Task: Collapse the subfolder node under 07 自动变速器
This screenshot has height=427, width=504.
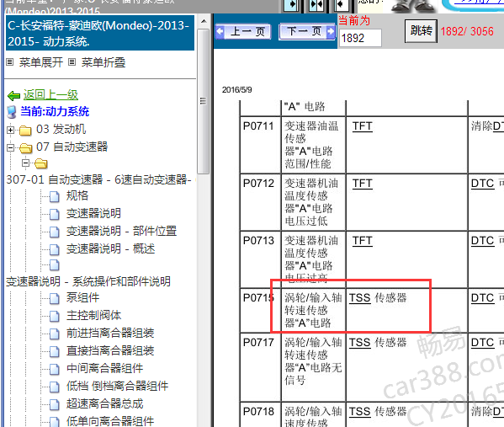Action: pos(26,163)
